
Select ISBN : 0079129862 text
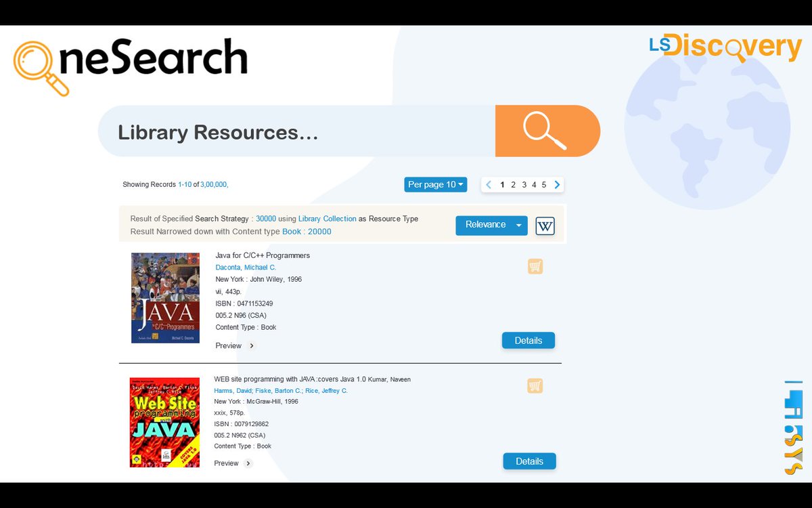242,424
